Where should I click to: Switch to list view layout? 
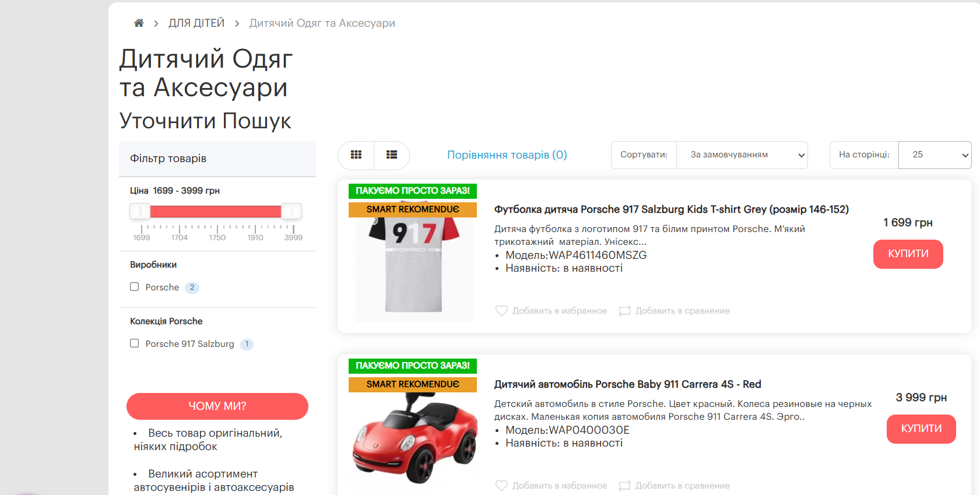[x=392, y=155]
